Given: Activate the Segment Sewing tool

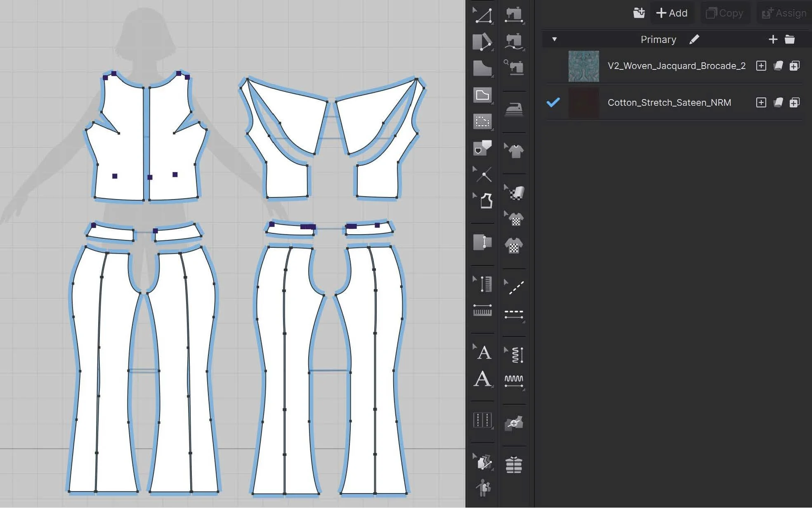Looking at the screenshot, I should [514, 15].
